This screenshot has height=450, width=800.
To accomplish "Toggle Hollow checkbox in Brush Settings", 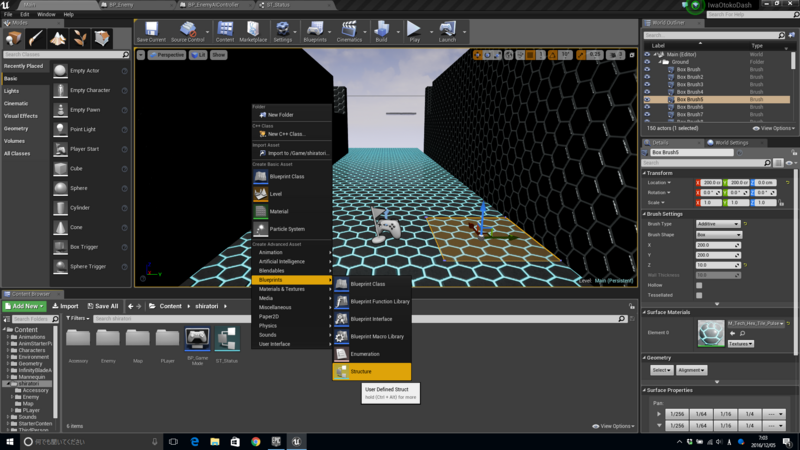I will tap(699, 285).
